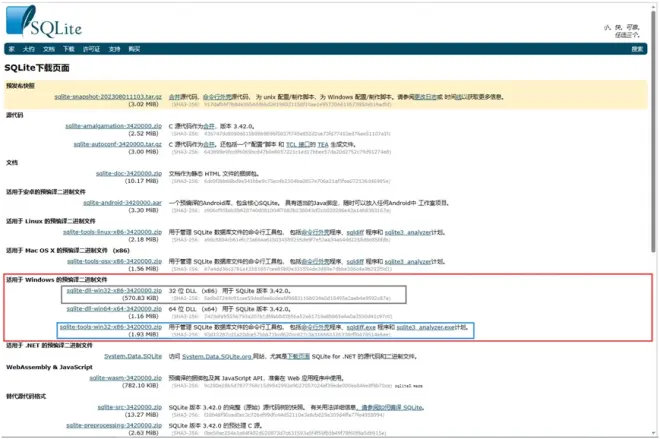660x439 pixels.
Task: Open the 下载页面 link in .NET row
Action: point(298,356)
